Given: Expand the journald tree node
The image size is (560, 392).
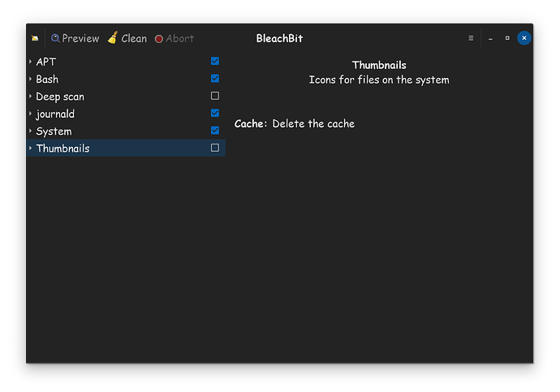Looking at the screenshot, I should pyautogui.click(x=30, y=113).
